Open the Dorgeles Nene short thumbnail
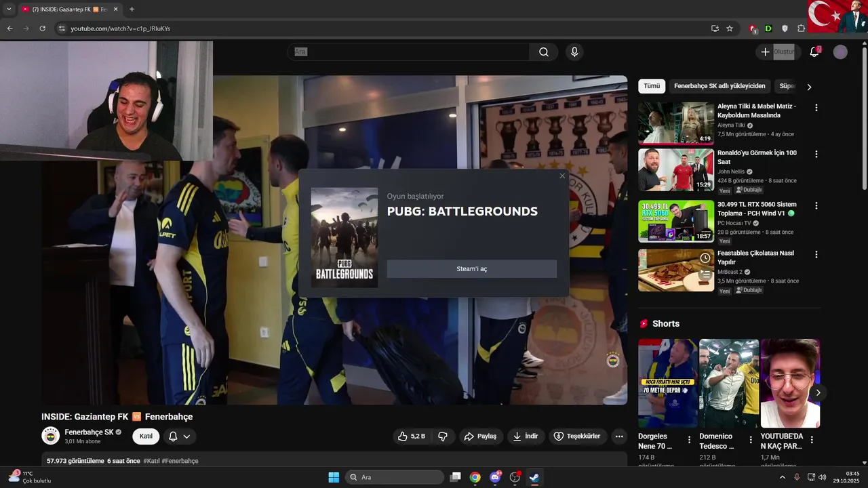Image resolution: width=868 pixels, height=488 pixels. pos(668,384)
